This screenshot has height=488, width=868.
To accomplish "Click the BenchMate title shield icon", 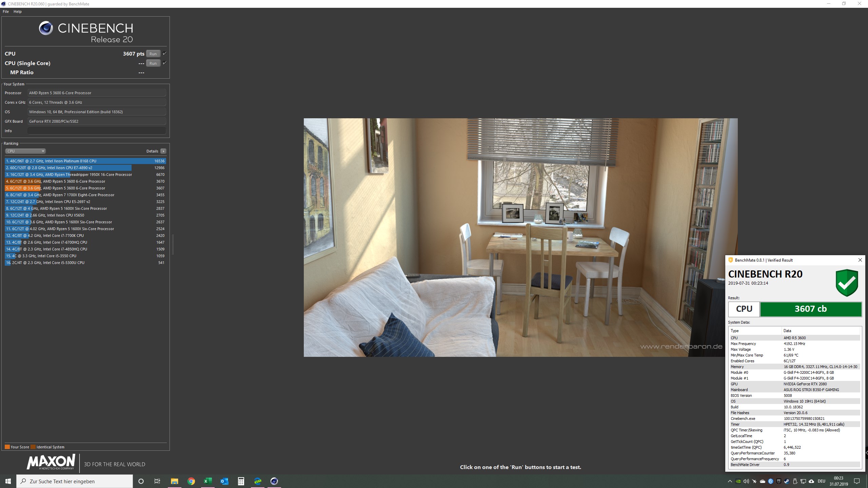I will pyautogui.click(x=731, y=260).
